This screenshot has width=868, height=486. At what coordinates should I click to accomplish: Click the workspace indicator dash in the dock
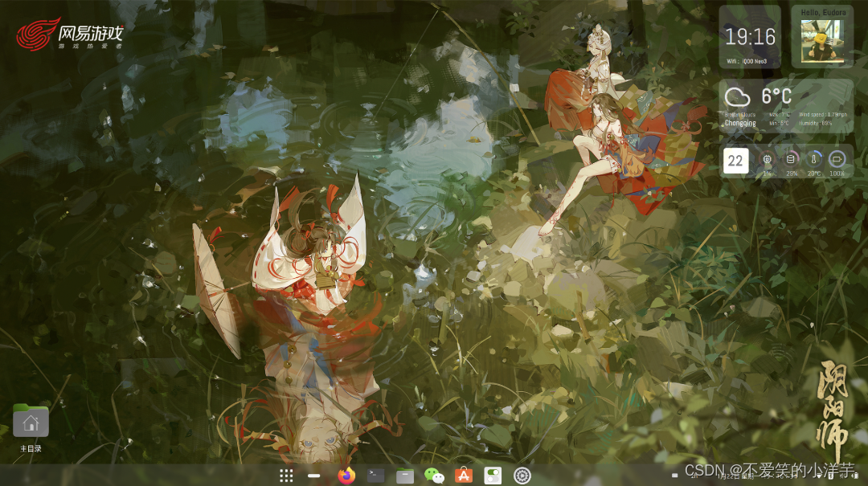point(314,476)
